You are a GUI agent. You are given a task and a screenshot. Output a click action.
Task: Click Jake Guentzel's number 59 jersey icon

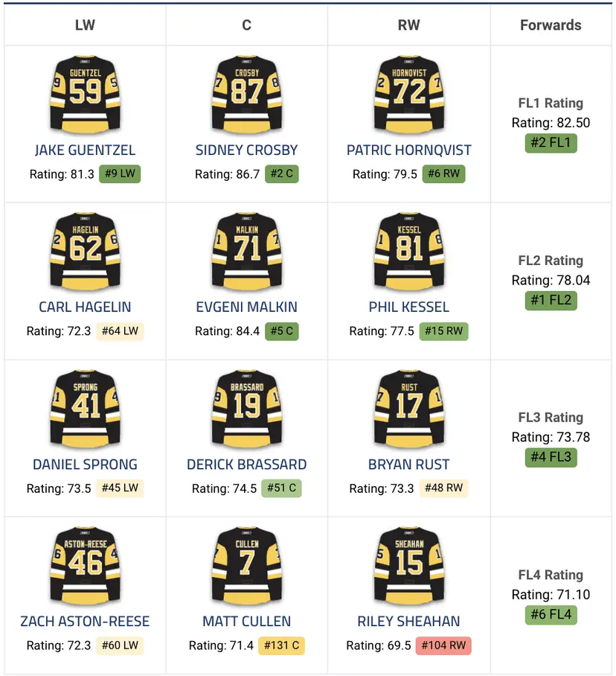(x=86, y=92)
